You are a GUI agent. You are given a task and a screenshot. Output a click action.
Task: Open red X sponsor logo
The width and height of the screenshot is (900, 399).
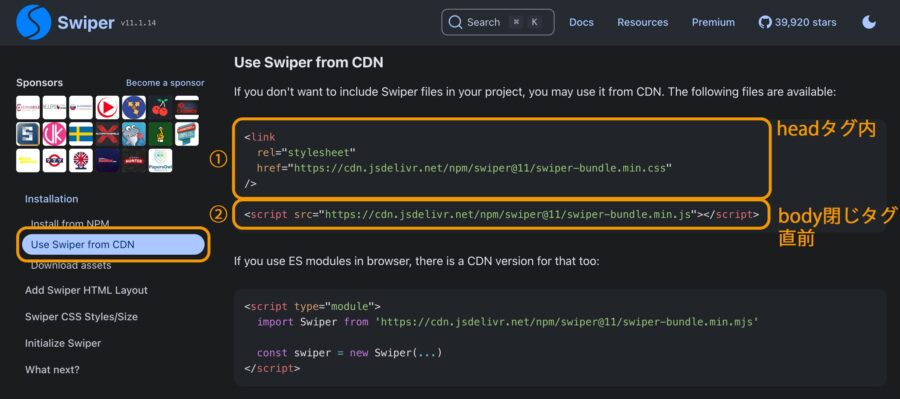pos(107,134)
